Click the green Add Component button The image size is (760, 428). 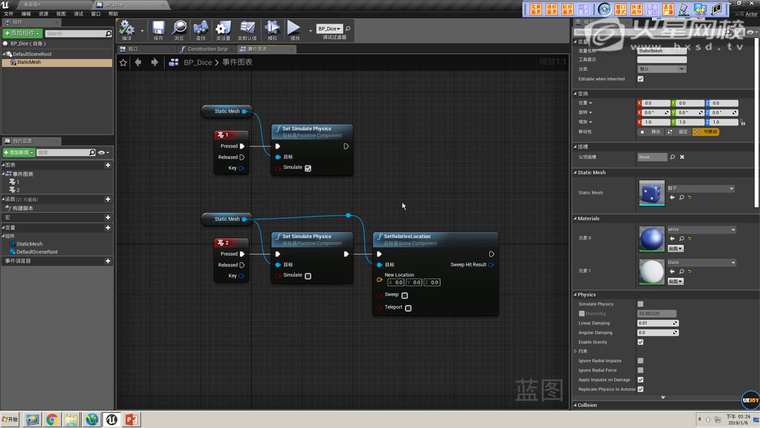(x=23, y=33)
